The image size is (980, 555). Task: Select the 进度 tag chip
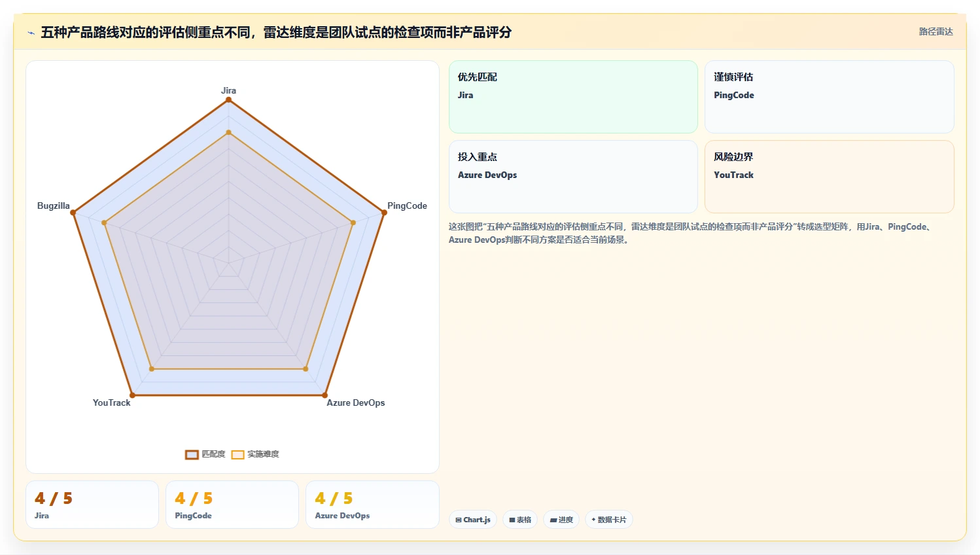tap(561, 520)
